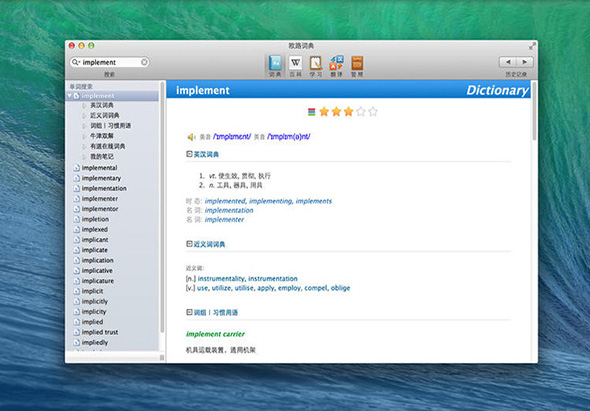Image resolution: width=590 pixels, height=411 pixels.
Task: Click in the implement search field
Action: pyautogui.click(x=110, y=62)
